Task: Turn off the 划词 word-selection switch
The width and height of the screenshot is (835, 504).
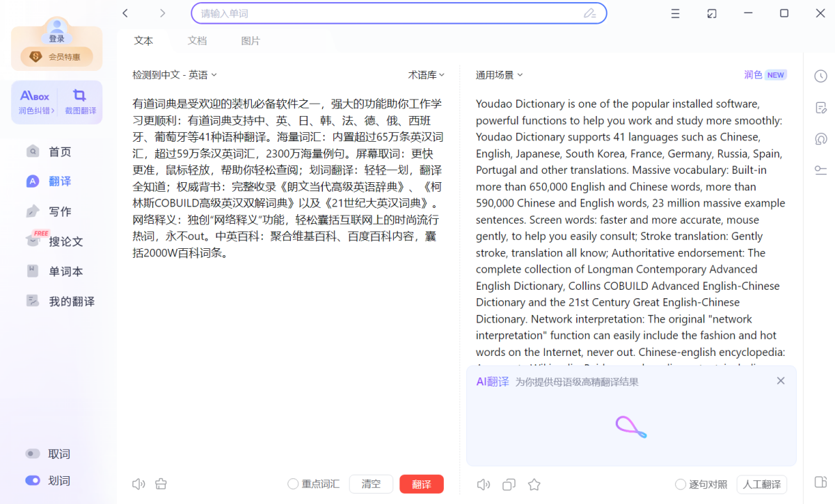Action: click(x=34, y=480)
